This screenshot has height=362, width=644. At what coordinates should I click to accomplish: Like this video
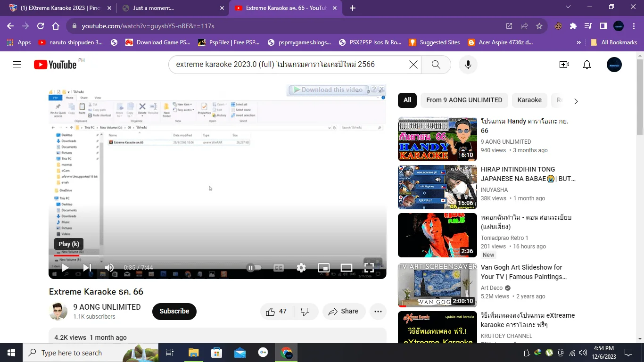(277, 312)
